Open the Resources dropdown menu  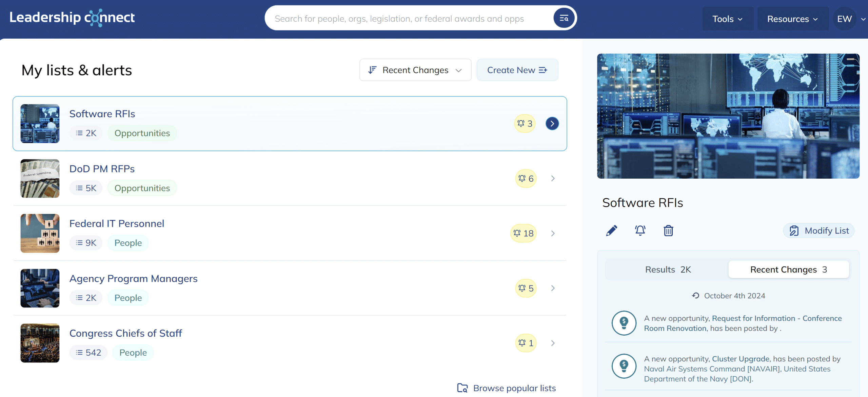[793, 19]
